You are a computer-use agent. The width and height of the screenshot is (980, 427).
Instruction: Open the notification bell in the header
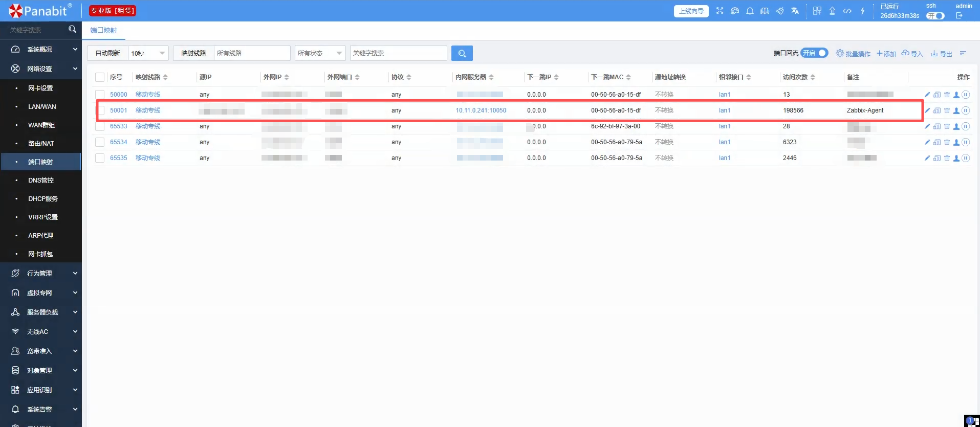pyautogui.click(x=750, y=11)
